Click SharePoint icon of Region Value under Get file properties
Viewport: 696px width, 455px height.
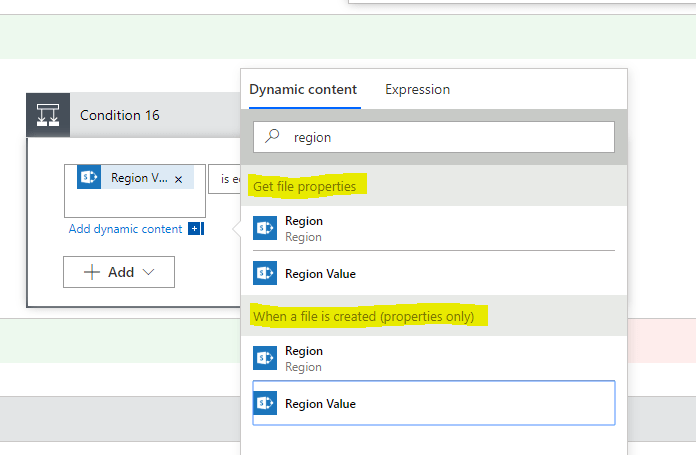pyautogui.click(x=265, y=273)
